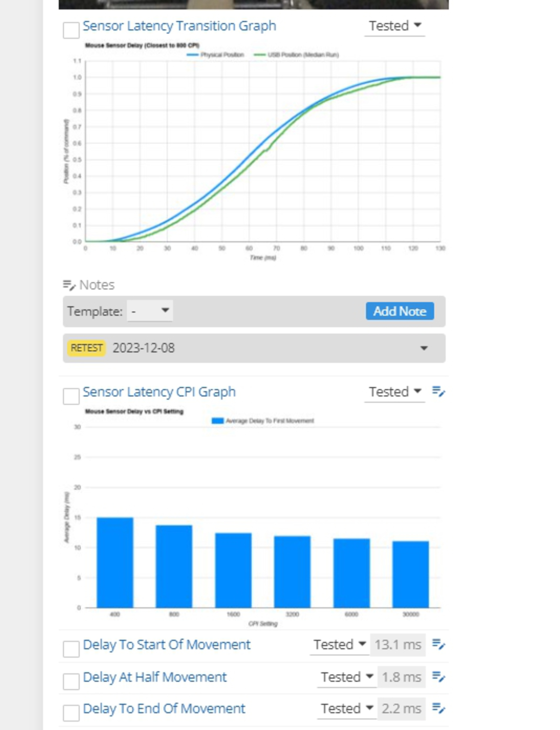Open the Delay At Half Movement link
The width and height of the screenshot is (560, 730).
coord(155,677)
